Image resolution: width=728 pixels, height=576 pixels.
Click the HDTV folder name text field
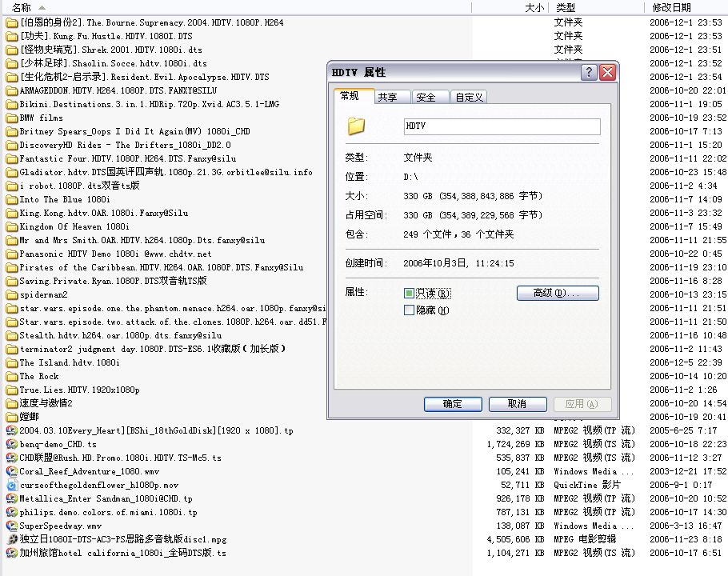502,126
